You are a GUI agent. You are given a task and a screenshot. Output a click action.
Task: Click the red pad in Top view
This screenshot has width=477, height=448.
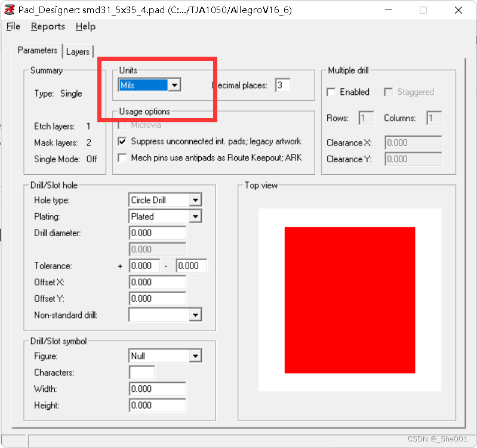click(349, 300)
